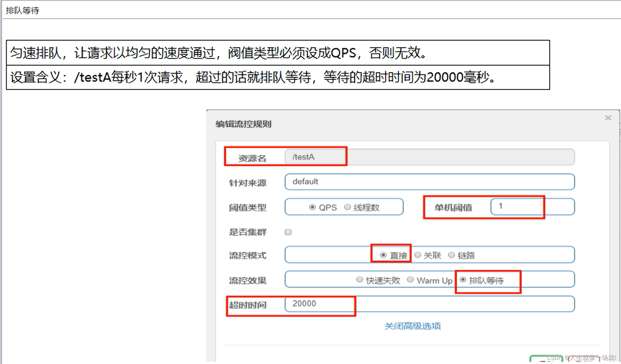The width and height of the screenshot is (621, 364).
Task: Close the 编辑流控规则 dialog with X
Action: (608, 118)
